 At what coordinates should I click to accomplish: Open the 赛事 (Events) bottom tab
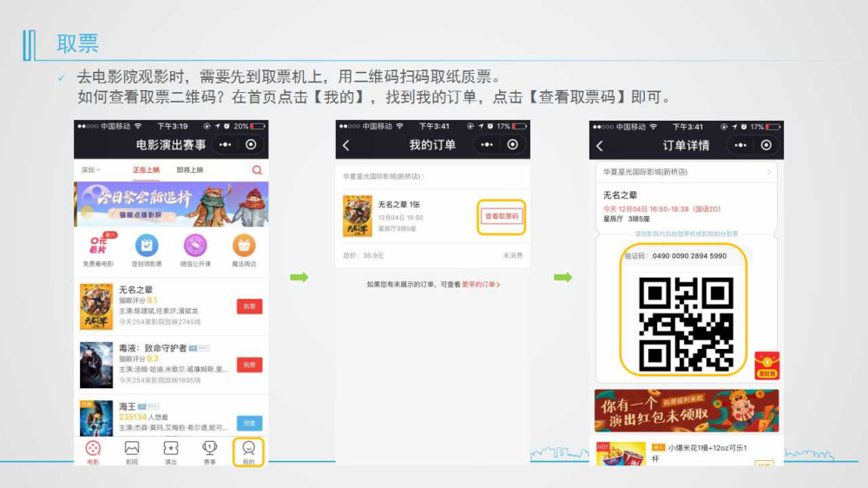[209, 450]
